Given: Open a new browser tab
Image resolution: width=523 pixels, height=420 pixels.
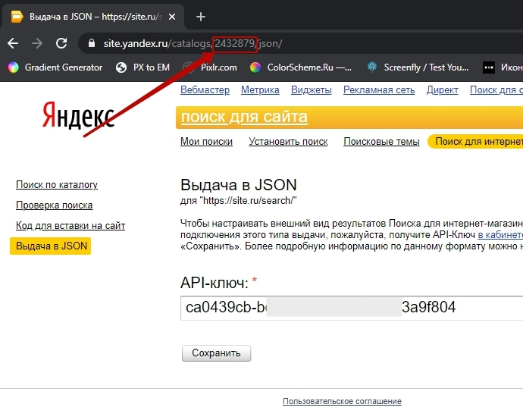Looking at the screenshot, I should [x=201, y=16].
